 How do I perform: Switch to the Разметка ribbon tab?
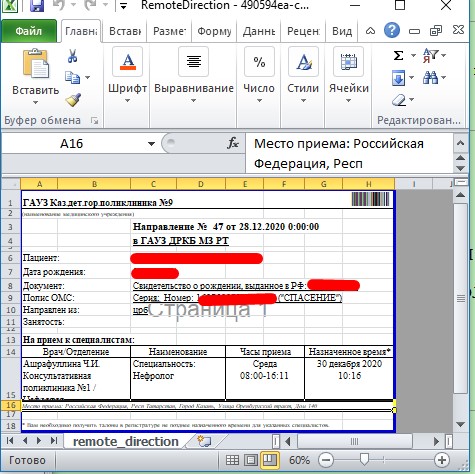[169, 31]
